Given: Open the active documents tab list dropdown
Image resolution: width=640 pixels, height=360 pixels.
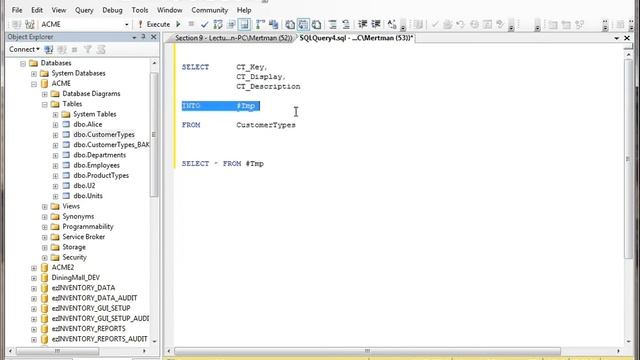Looking at the screenshot, I should 616,38.
